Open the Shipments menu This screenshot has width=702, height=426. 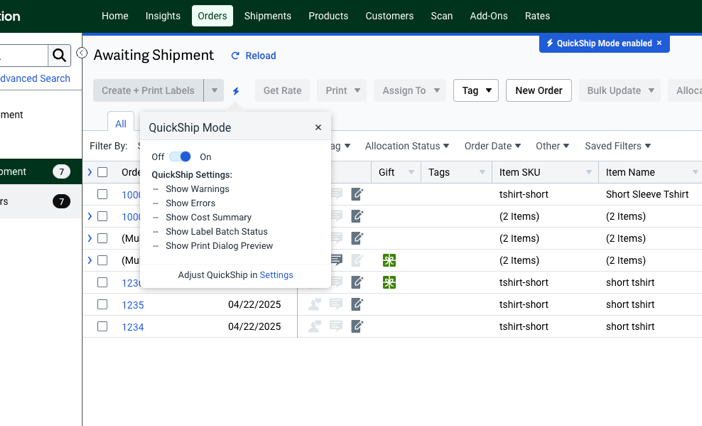[268, 16]
